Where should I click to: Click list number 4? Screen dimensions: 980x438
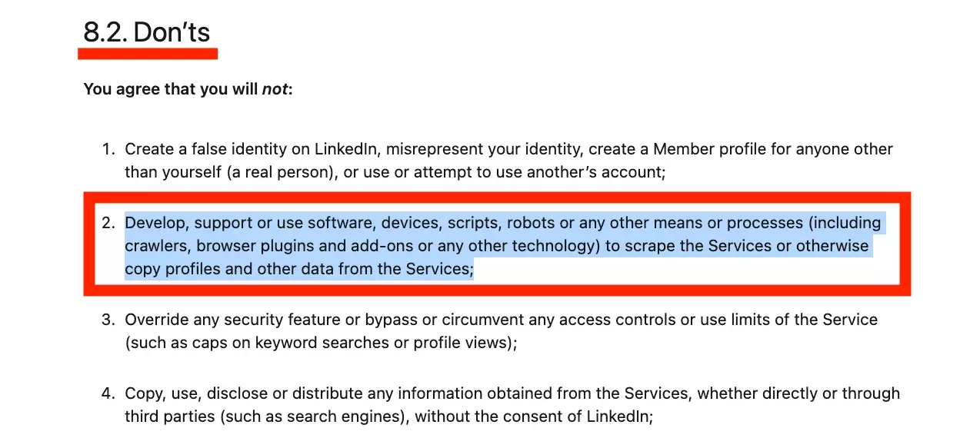click(108, 394)
